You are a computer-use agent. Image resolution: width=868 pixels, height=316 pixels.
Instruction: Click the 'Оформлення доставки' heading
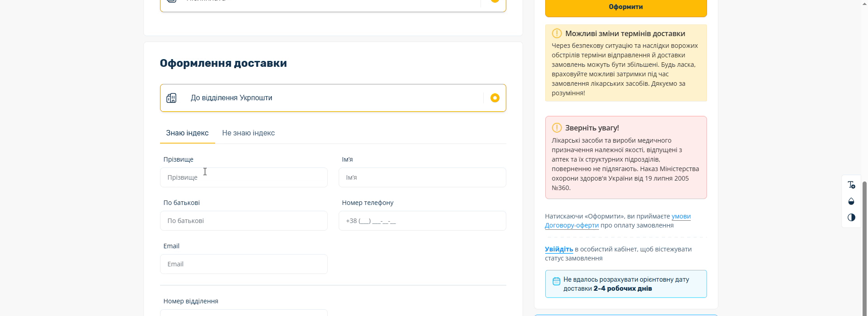(223, 63)
